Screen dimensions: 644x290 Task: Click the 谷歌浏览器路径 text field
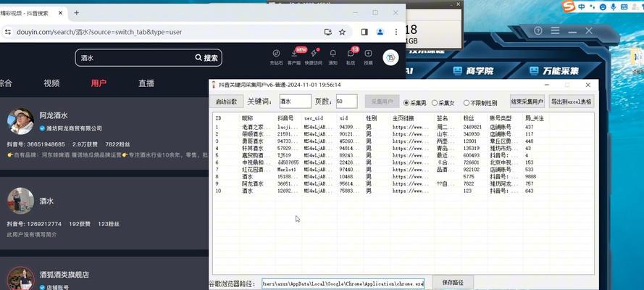[343, 284]
